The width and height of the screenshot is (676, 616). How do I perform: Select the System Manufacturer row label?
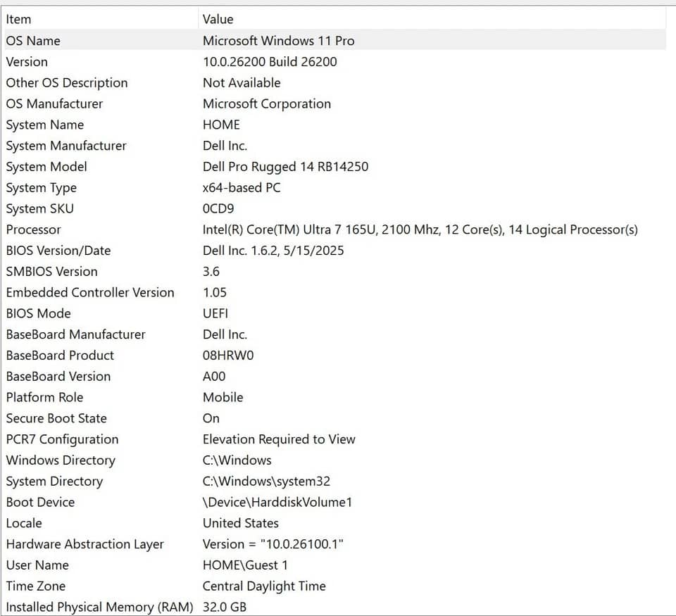click(x=66, y=146)
